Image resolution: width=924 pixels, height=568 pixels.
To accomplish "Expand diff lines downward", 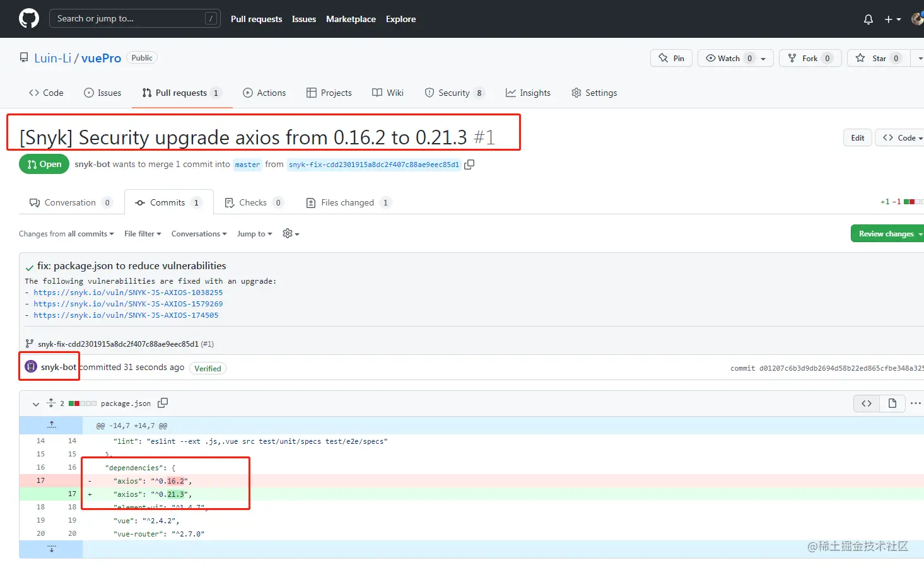I will pos(51,548).
